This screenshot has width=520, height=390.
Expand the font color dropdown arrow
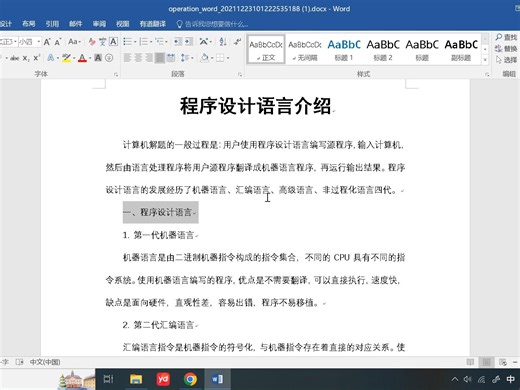click(x=90, y=58)
